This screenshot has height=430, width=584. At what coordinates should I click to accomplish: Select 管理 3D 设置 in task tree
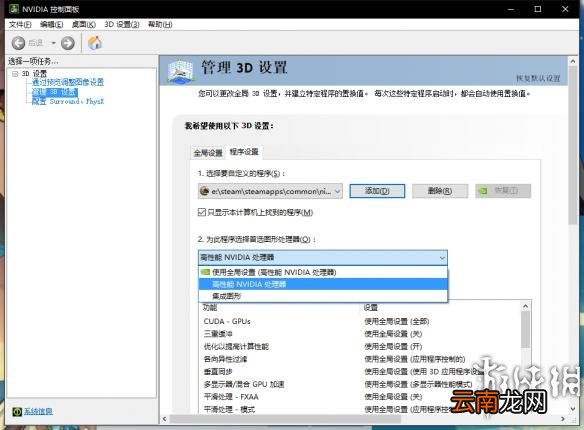pyautogui.click(x=54, y=92)
